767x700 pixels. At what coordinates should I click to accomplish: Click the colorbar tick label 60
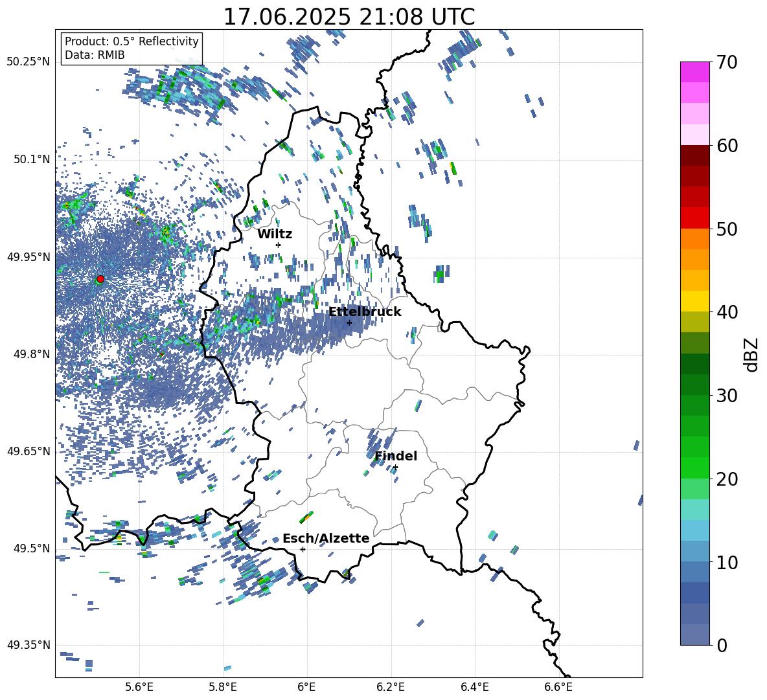(727, 146)
